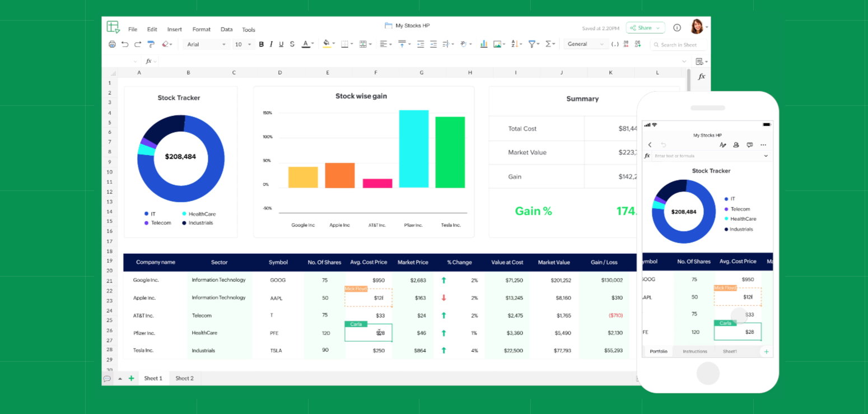Screen dimensions: 868x414
Task: Tap the back arrow in phone app
Action: (650, 145)
